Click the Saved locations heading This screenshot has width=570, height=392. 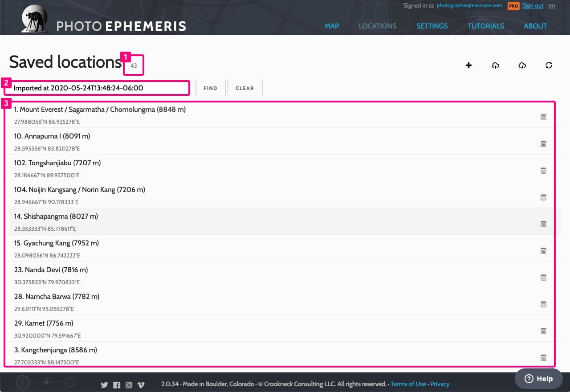[65, 62]
